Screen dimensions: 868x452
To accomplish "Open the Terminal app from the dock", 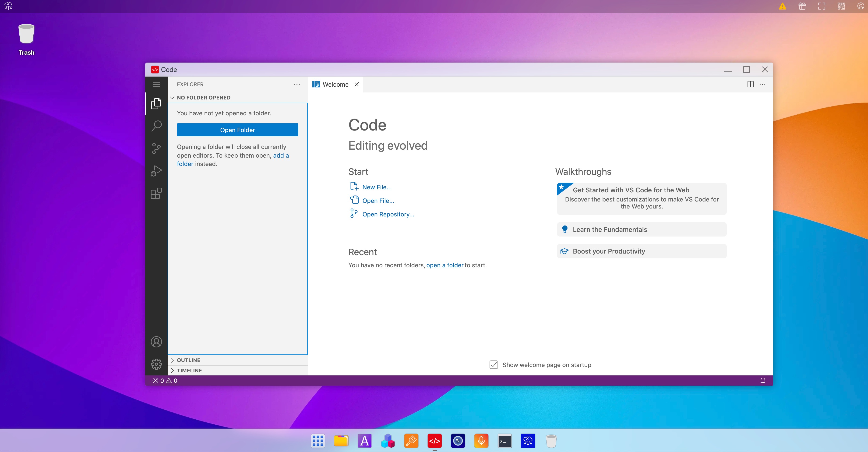I will tap(505, 441).
